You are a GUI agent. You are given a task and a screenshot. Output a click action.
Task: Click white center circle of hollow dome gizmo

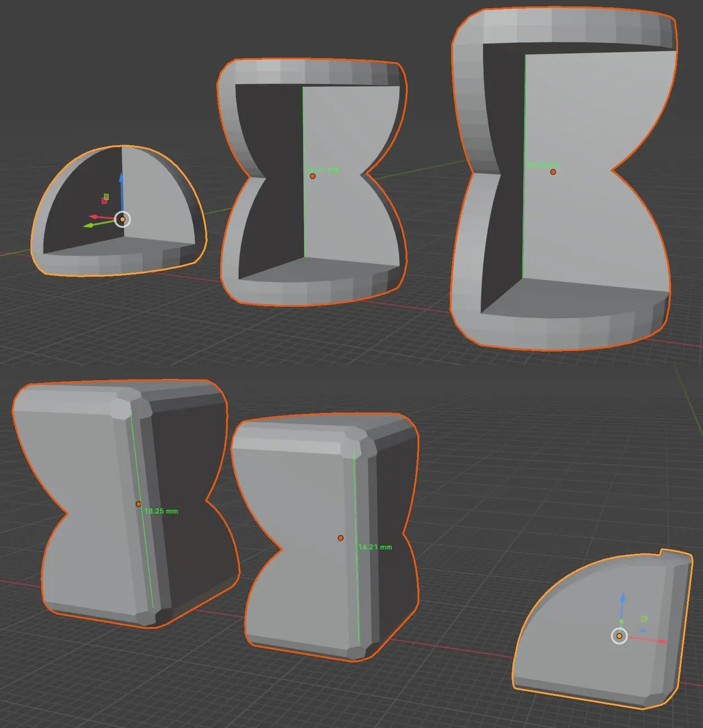122,219
